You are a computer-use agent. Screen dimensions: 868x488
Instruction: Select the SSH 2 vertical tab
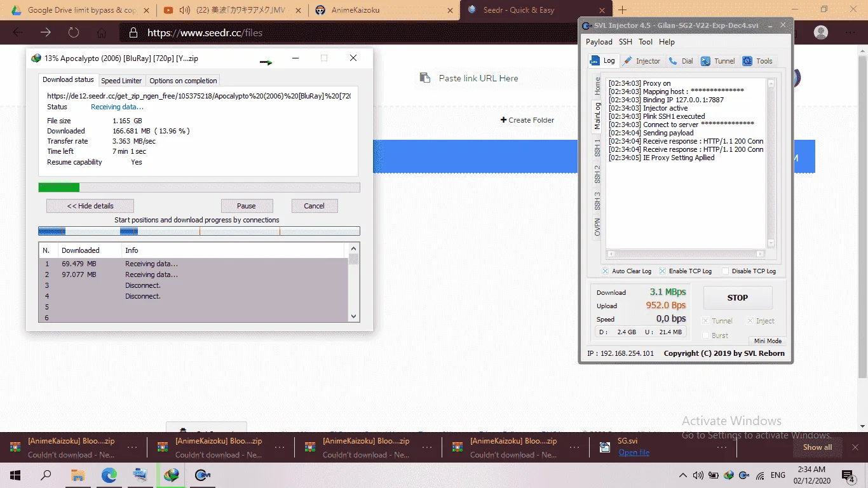597,175
